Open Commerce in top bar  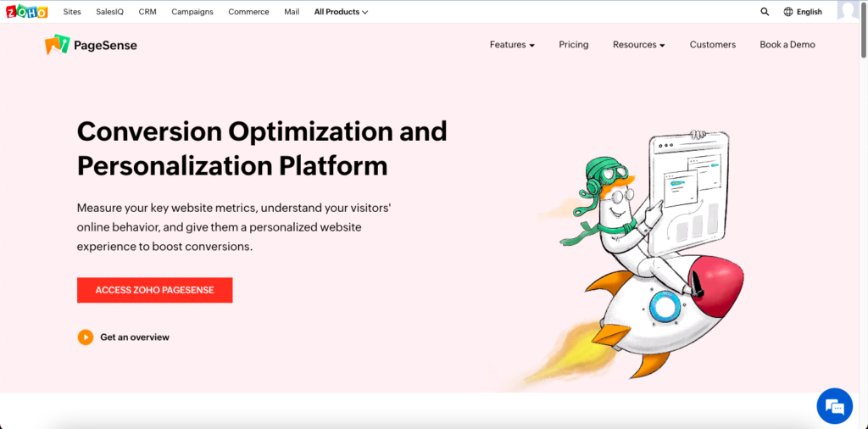point(248,12)
